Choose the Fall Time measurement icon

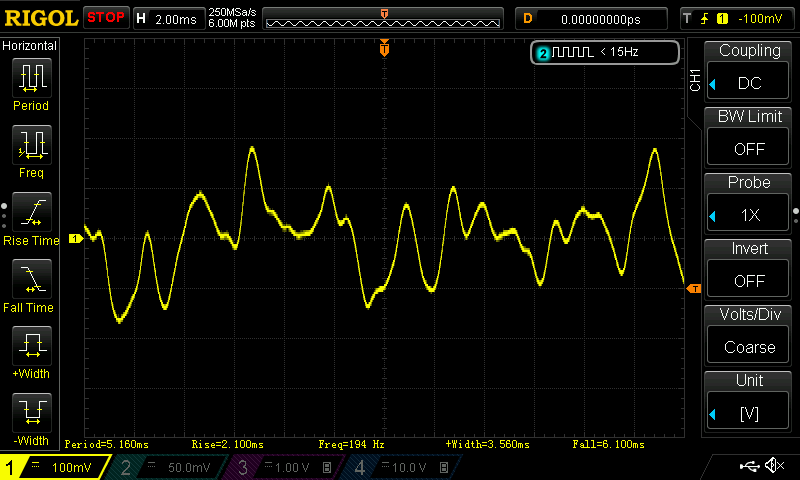click(x=31, y=280)
